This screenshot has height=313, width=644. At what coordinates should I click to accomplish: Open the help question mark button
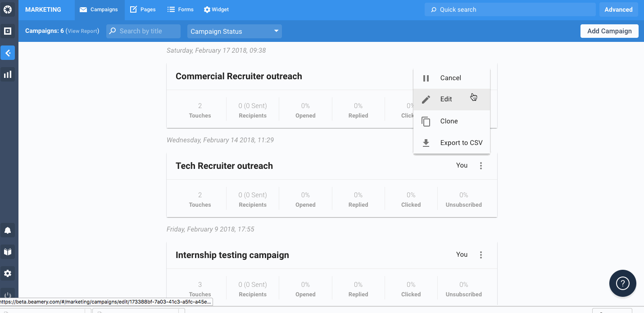pos(622,283)
